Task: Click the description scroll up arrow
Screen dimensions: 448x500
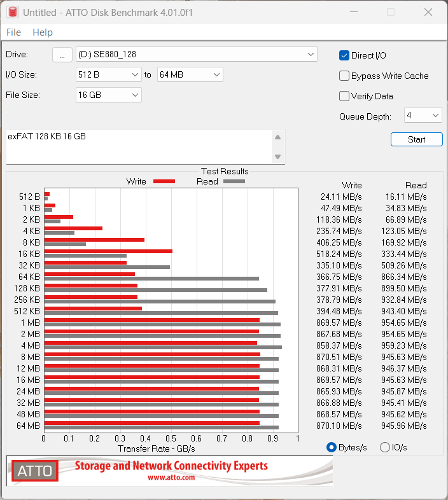Action: click(278, 137)
